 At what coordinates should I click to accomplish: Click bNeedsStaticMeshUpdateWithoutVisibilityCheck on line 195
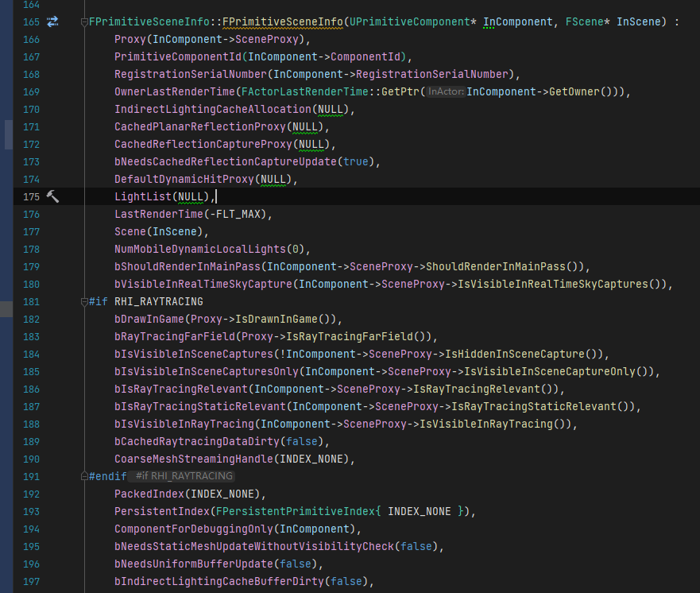tap(254, 547)
